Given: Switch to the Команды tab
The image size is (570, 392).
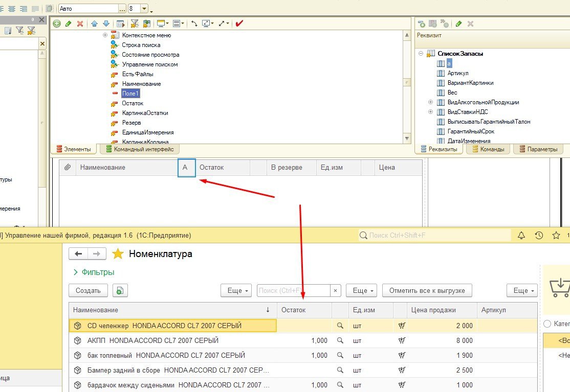Looking at the screenshot, I should tap(488, 149).
